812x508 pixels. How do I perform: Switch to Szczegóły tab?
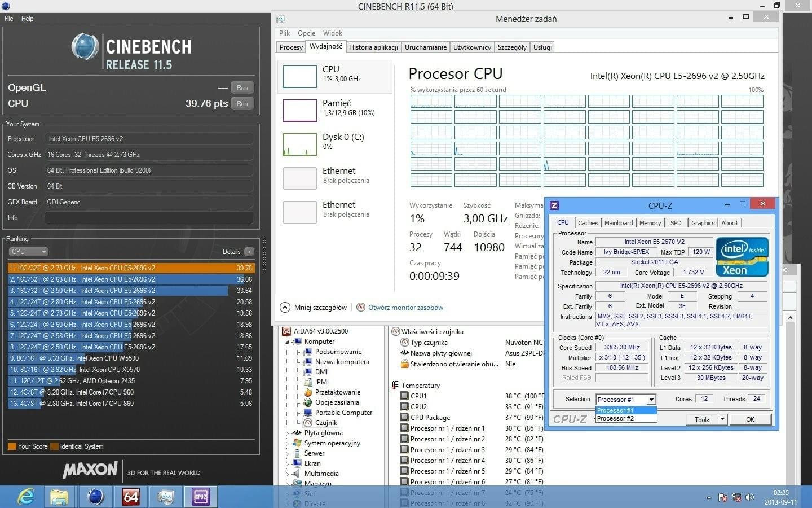(512, 47)
